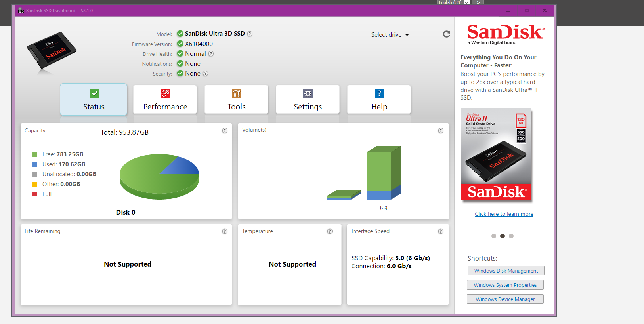Click the green Free legend swatch
Screen dimensions: 644x324
35,154
